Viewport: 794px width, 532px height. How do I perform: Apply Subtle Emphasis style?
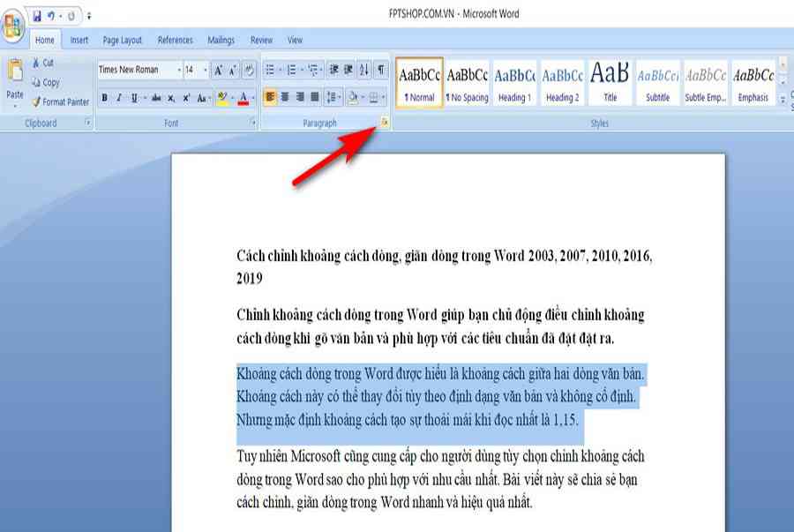pos(706,83)
